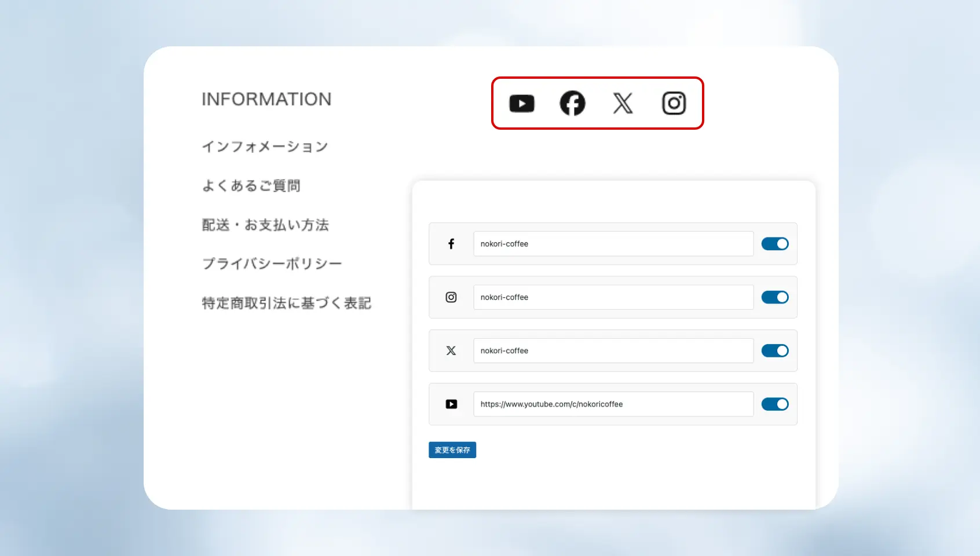Open 特定商取引法に基づく表記 link
The height and width of the screenshot is (556, 980).
click(x=287, y=303)
